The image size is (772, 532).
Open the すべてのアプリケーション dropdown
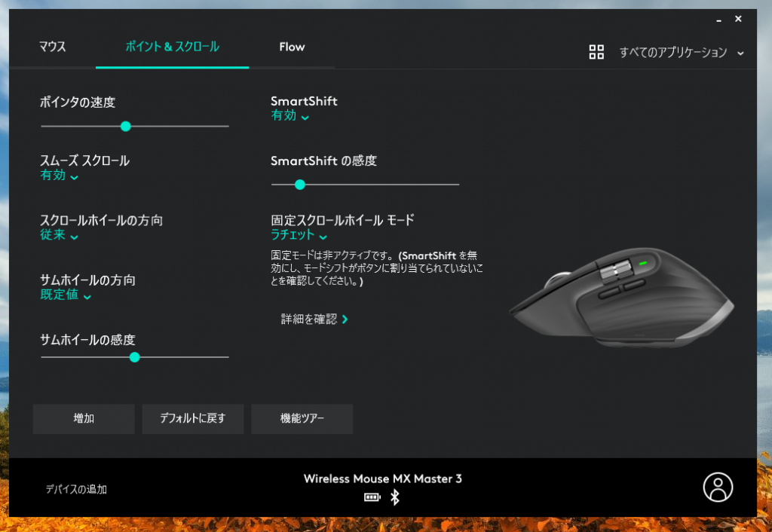pos(680,52)
